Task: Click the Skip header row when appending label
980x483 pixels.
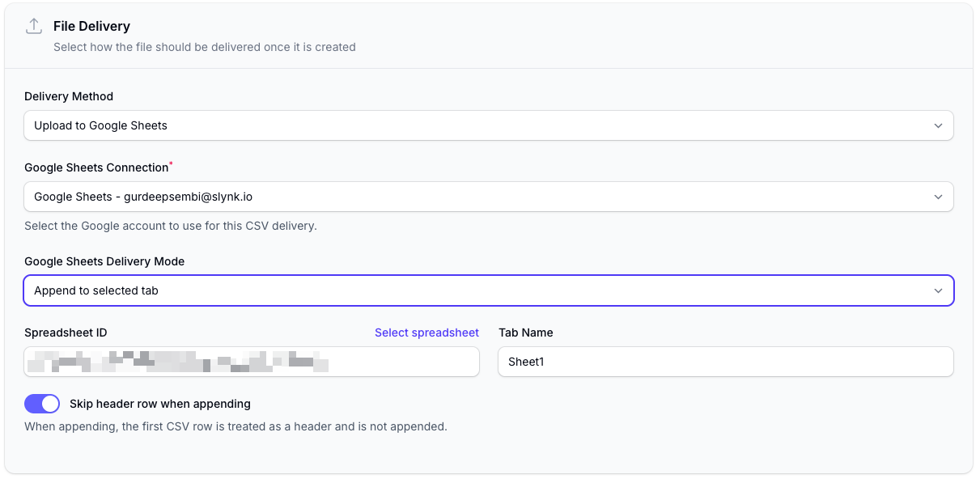Action: pos(160,404)
